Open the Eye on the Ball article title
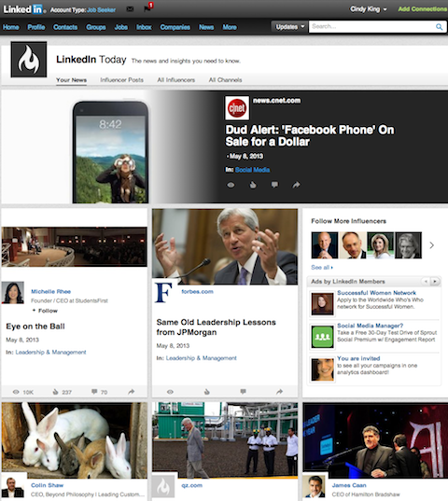 coord(35,327)
